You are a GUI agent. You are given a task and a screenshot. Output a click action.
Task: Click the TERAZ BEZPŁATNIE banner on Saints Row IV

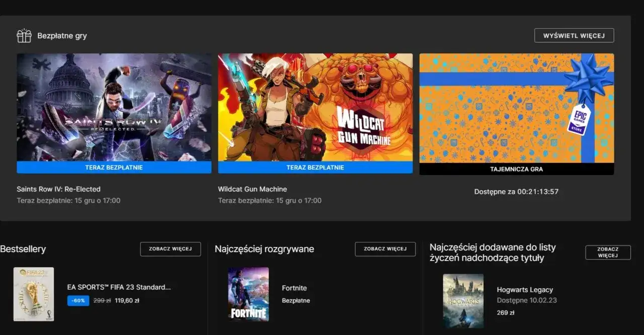coord(114,167)
